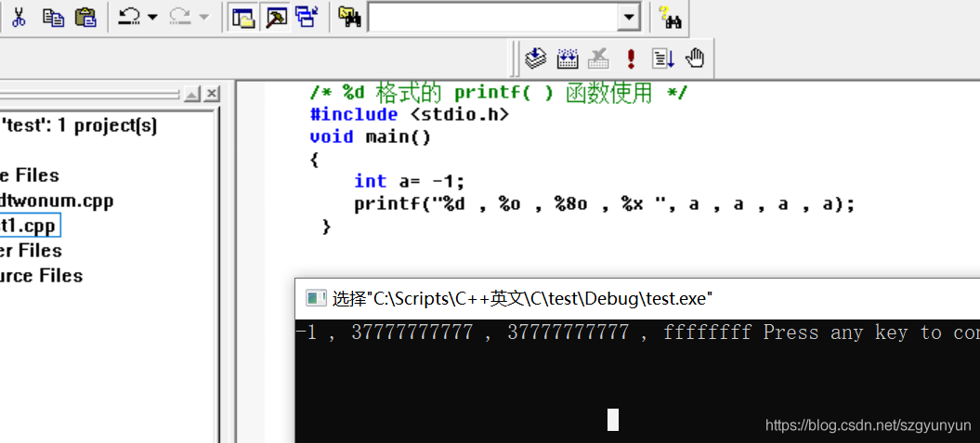
Task: Open the Redo history dropdown arrow
Action: tap(204, 18)
